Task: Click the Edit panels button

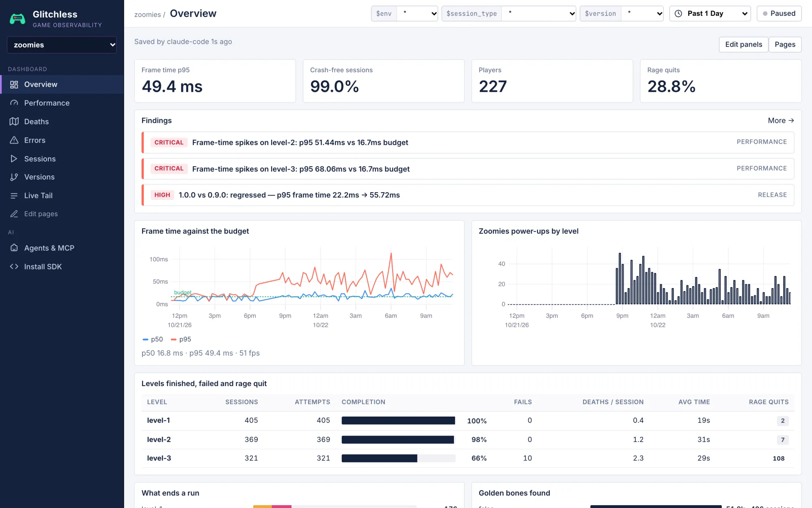Action: click(x=744, y=45)
